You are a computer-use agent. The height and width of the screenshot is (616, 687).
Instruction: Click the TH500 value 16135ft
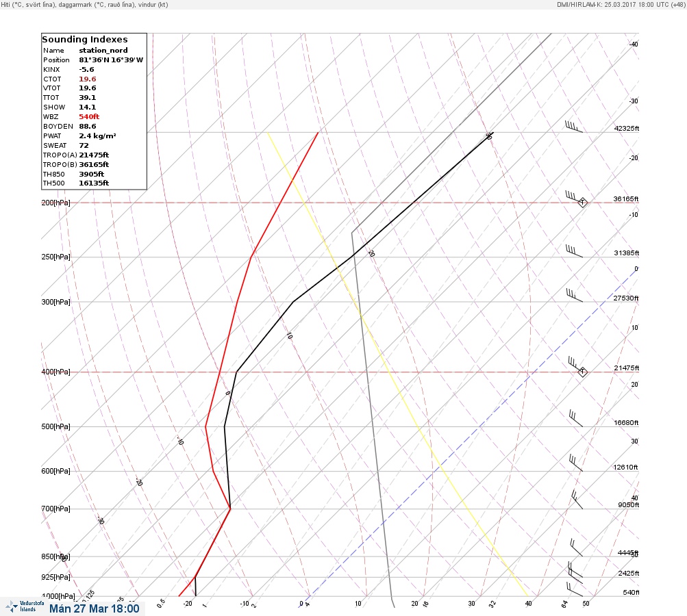[x=94, y=183]
